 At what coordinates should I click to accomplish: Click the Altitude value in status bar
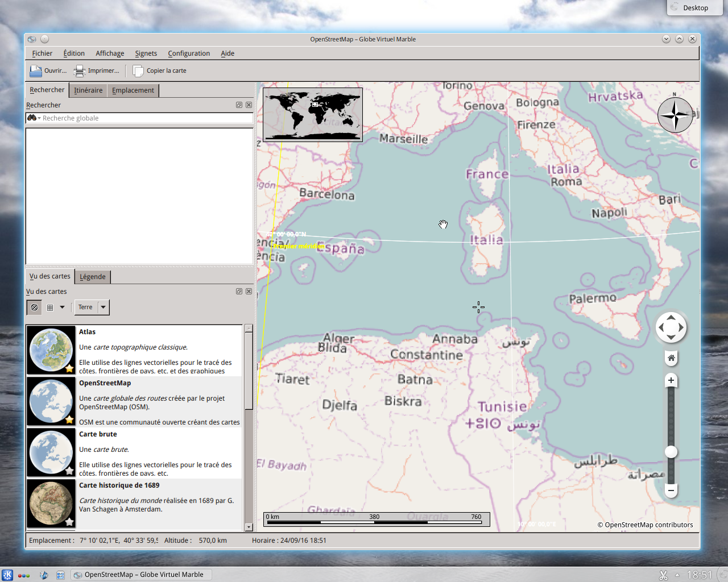(213, 541)
